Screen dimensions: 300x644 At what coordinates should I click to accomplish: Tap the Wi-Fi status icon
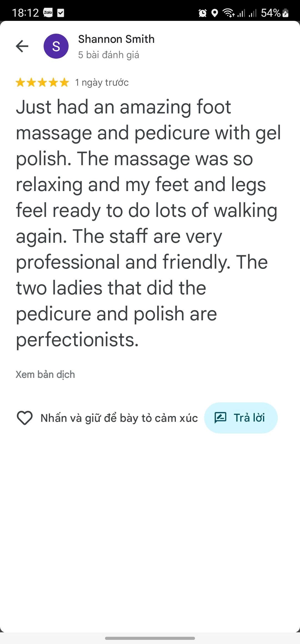pyautogui.click(x=229, y=13)
